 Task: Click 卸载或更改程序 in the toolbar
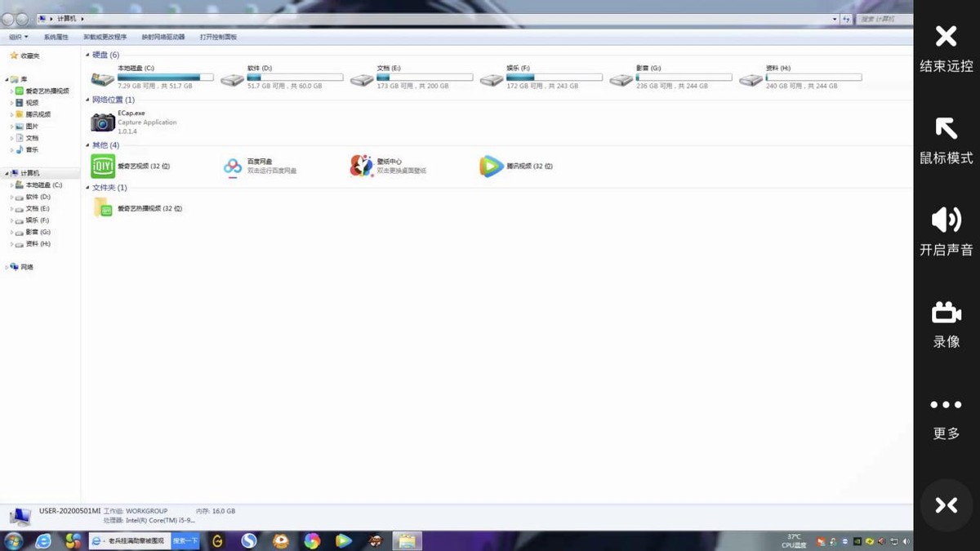(x=105, y=37)
